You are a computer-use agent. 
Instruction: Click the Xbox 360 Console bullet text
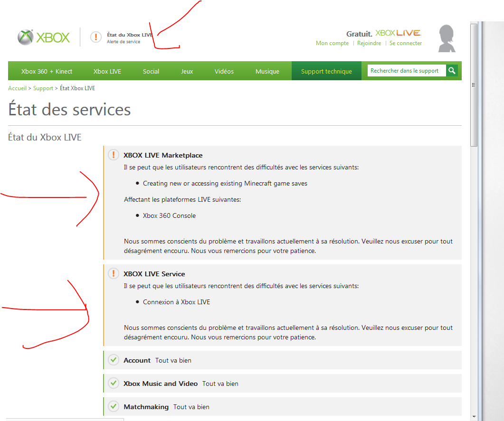coord(170,215)
